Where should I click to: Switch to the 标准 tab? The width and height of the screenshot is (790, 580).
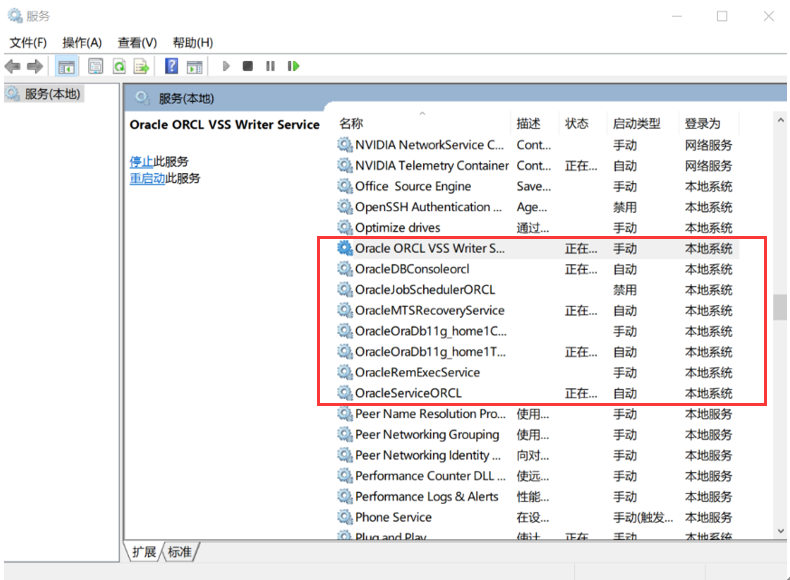(180, 552)
